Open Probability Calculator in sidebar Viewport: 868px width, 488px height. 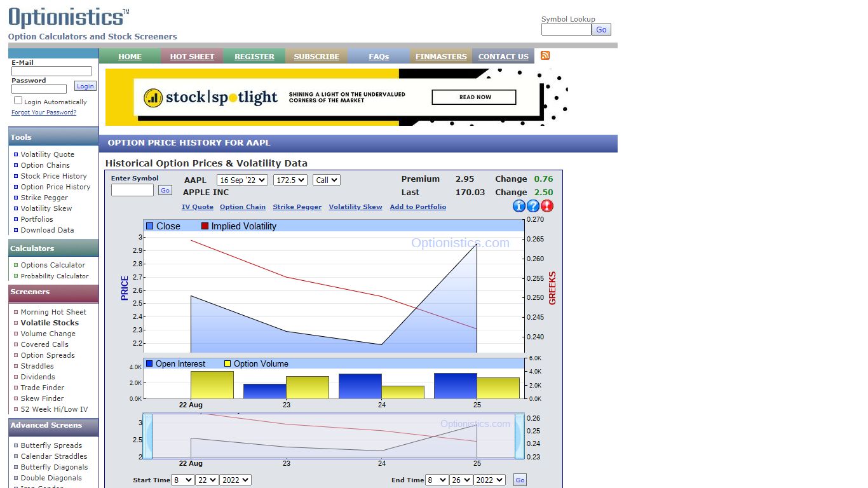click(x=55, y=276)
